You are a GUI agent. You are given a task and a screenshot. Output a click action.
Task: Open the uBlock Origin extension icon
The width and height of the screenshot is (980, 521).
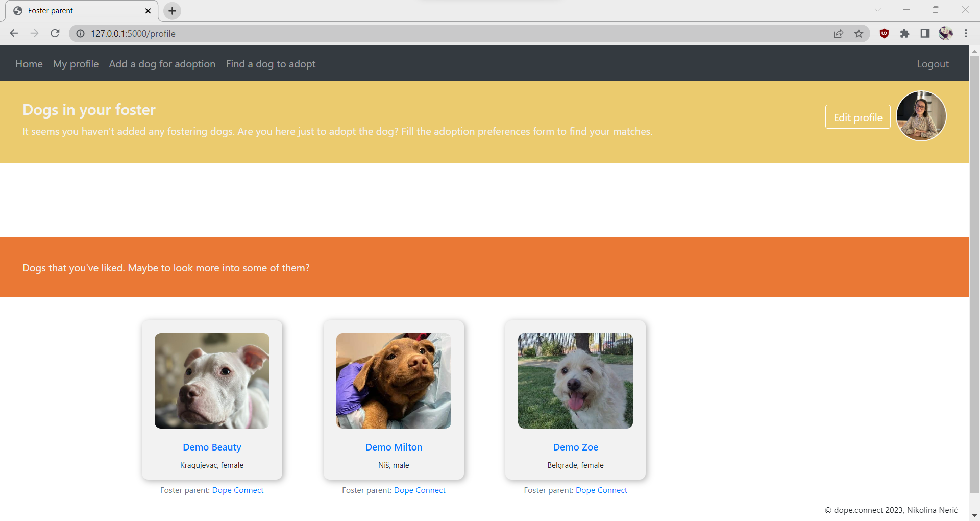pos(884,33)
